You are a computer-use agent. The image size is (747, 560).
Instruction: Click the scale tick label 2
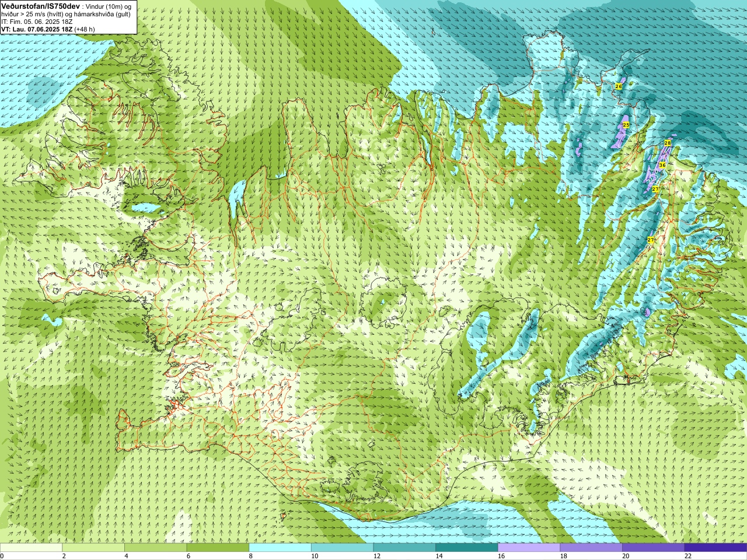coord(64,556)
